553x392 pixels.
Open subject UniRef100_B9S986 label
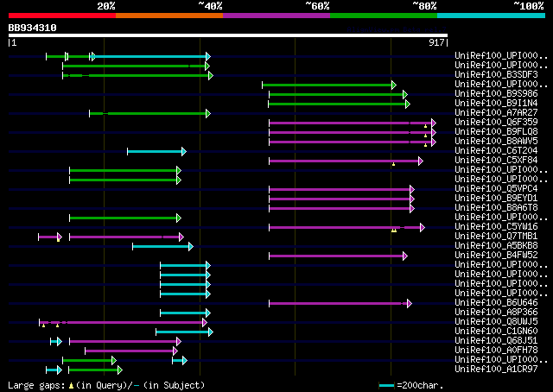[496, 94]
